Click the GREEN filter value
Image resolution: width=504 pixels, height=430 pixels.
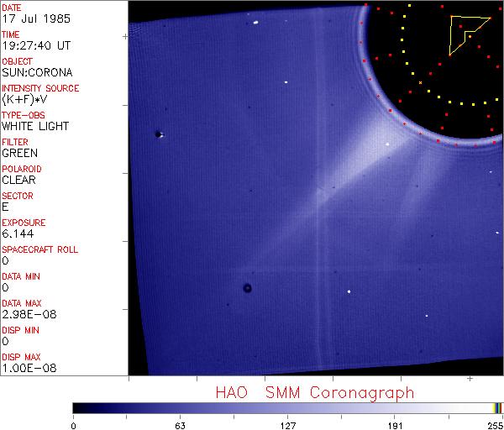[x=20, y=153]
